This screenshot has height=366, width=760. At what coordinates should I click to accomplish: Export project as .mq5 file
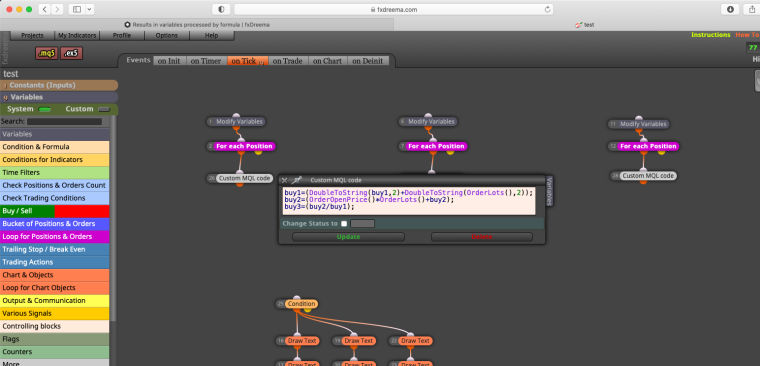coord(46,53)
